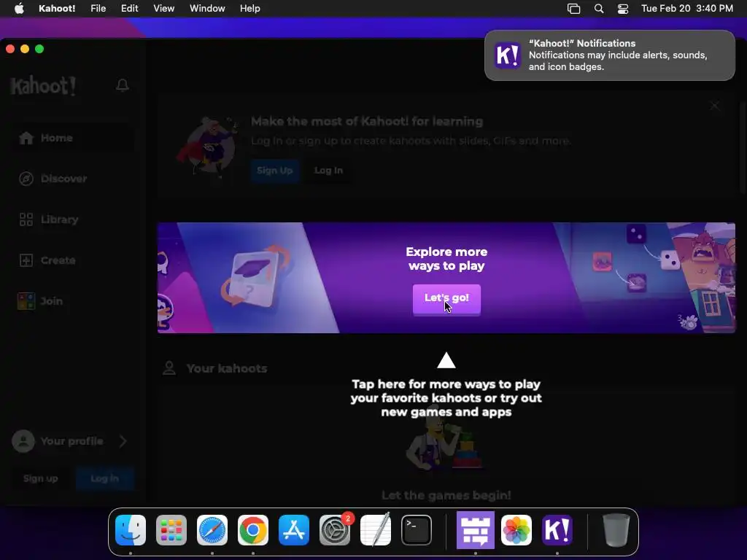Click the screen mirroring menu bar icon

(573, 9)
